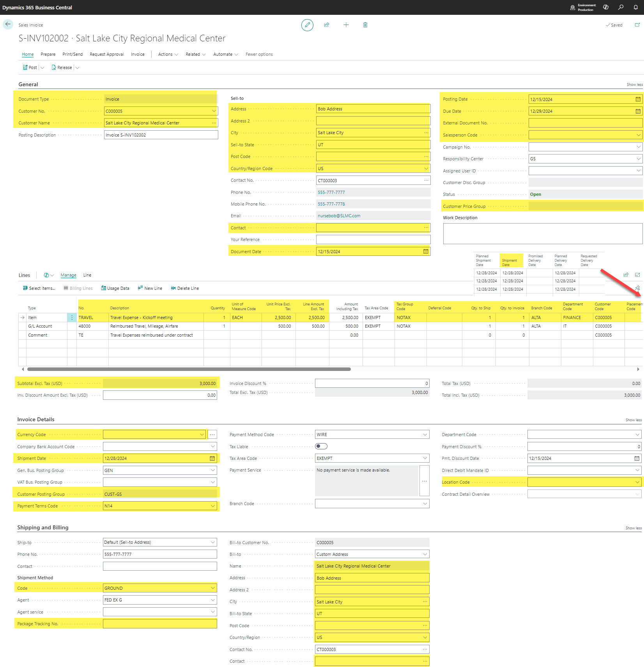Click Delete Line action
The width and height of the screenshot is (644, 667).
(x=185, y=288)
